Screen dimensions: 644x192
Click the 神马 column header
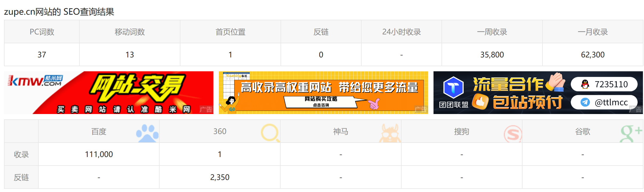(x=341, y=131)
